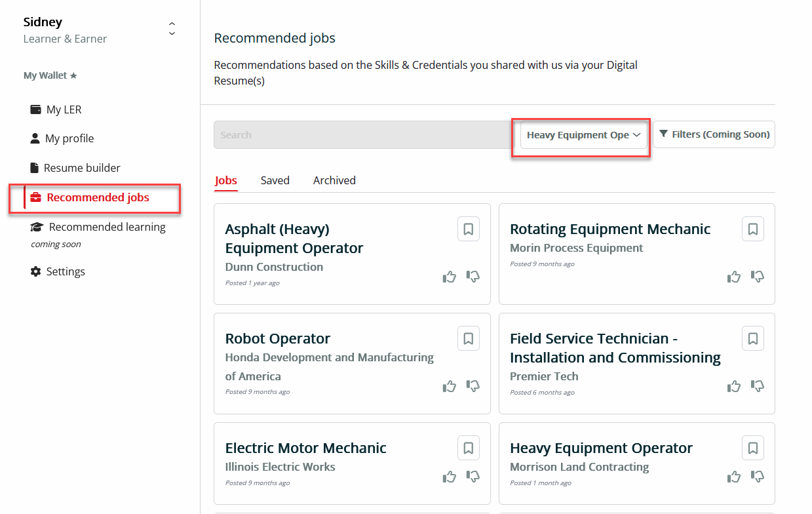Open Settings in sidebar
Screen dimensions: 812x514
[58, 271]
